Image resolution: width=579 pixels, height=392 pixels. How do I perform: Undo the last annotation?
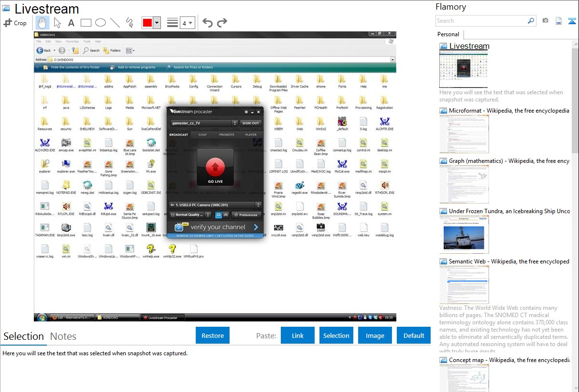pos(207,23)
